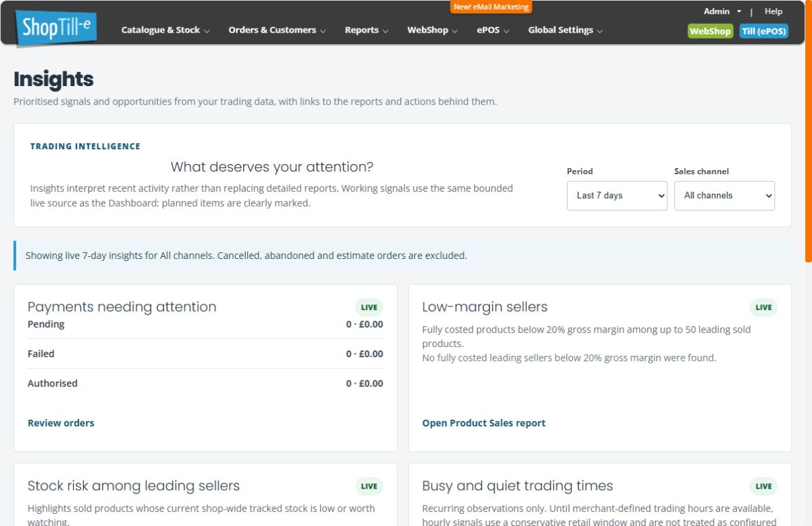The image size is (812, 526).
Task: Click the Stock risk among leading sellers title
Action: [133, 485]
